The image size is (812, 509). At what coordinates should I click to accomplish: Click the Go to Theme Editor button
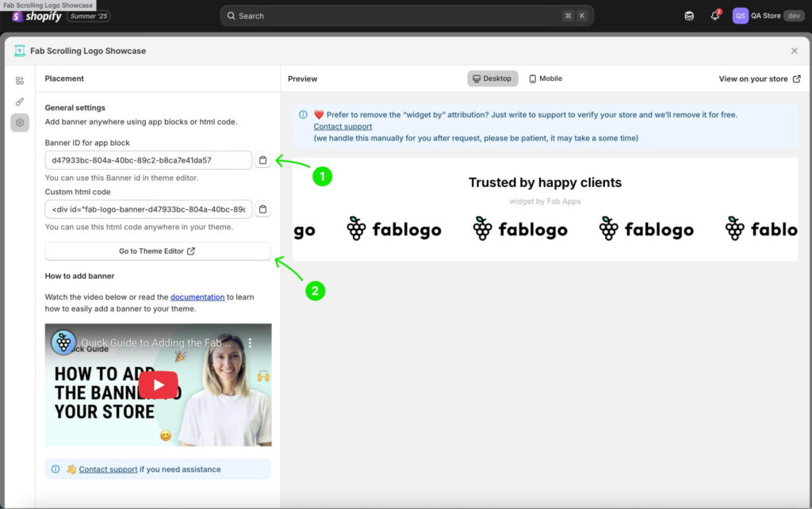pyautogui.click(x=158, y=251)
